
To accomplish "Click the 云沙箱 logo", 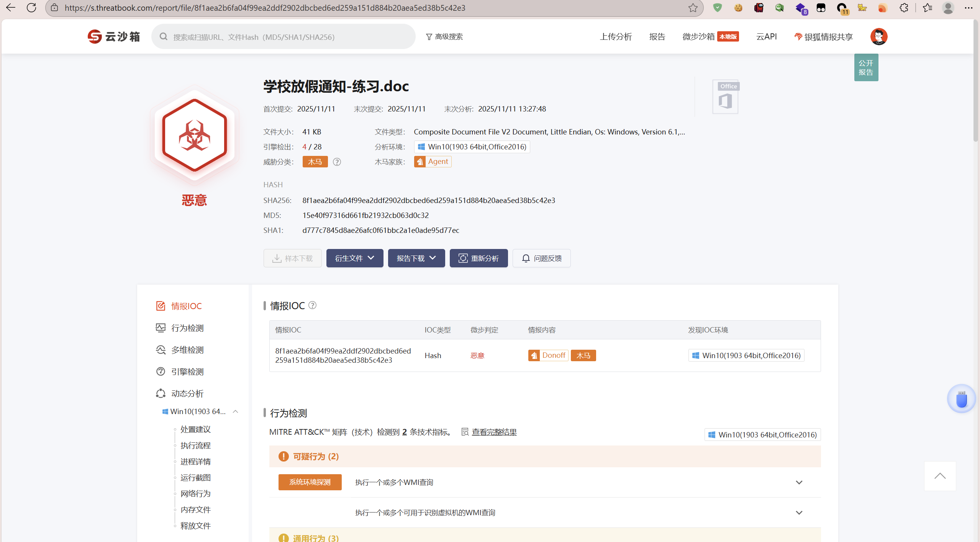I will tap(114, 36).
